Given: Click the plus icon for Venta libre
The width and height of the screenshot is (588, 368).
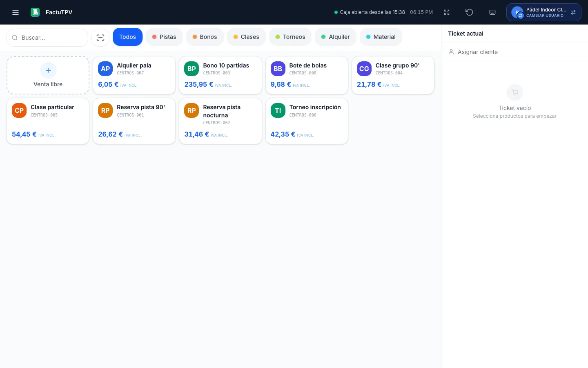Looking at the screenshot, I should 48,70.
